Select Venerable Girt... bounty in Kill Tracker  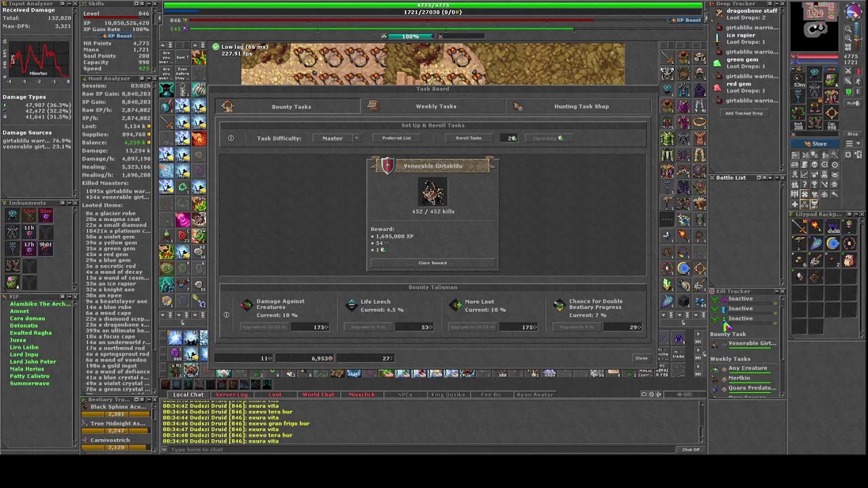752,343
